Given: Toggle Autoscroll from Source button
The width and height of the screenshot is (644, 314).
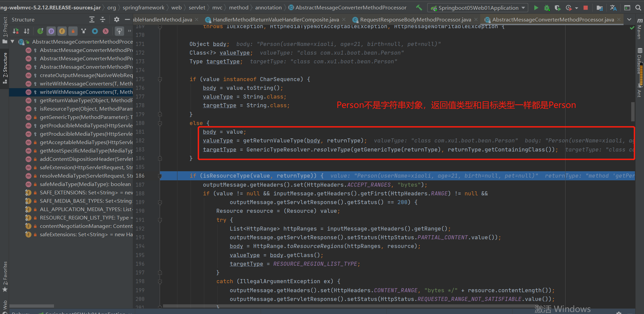Looking at the screenshot, I should pos(119,31).
